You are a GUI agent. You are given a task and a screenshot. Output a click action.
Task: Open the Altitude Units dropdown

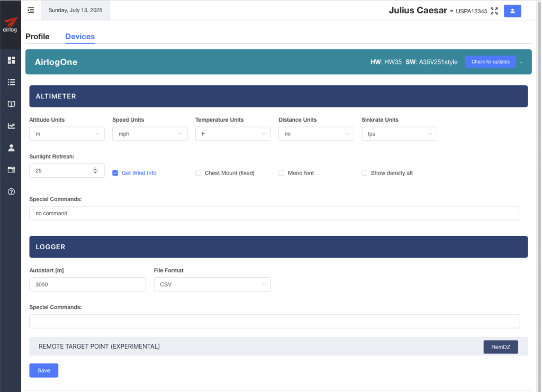point(67,134)
